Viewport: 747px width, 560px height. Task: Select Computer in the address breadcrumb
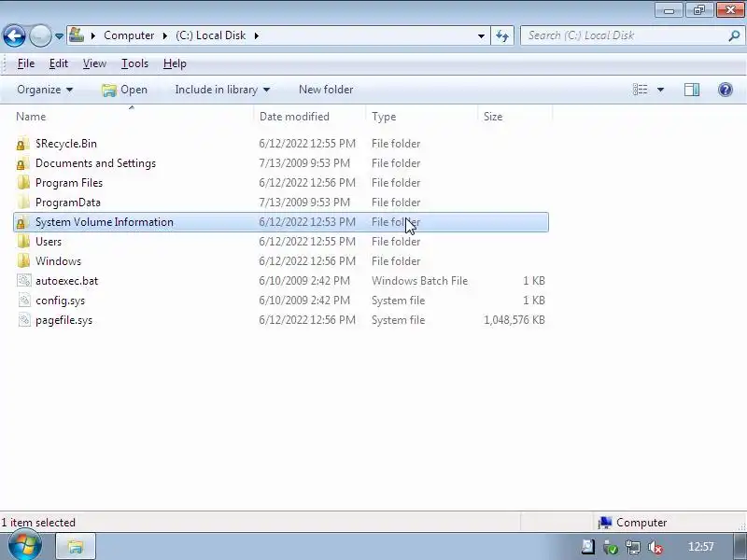coord(129,35)
